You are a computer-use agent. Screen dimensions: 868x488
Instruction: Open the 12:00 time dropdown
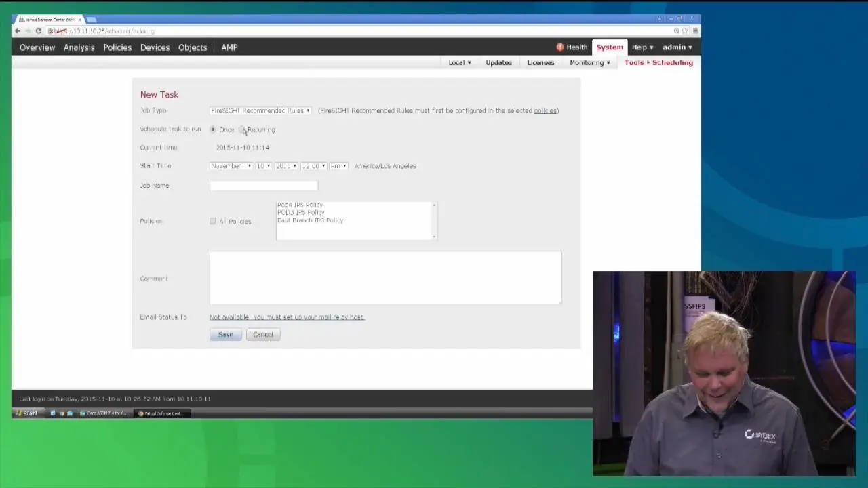[x=314, y=166]
